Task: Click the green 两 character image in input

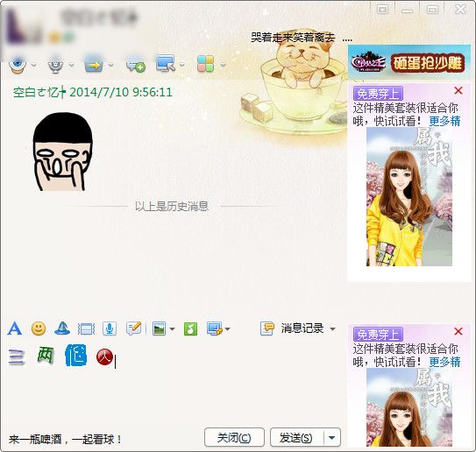Action: pos(46,356)
